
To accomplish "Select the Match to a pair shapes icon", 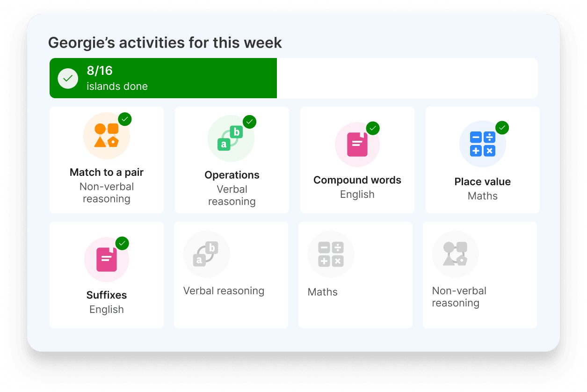I will 107,135.
